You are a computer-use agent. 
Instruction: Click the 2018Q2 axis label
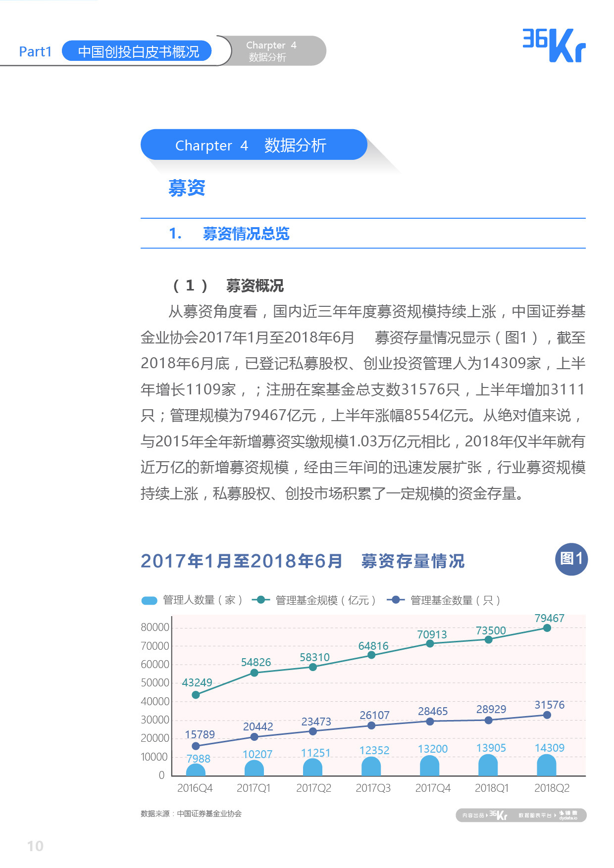tap(552, 788)
